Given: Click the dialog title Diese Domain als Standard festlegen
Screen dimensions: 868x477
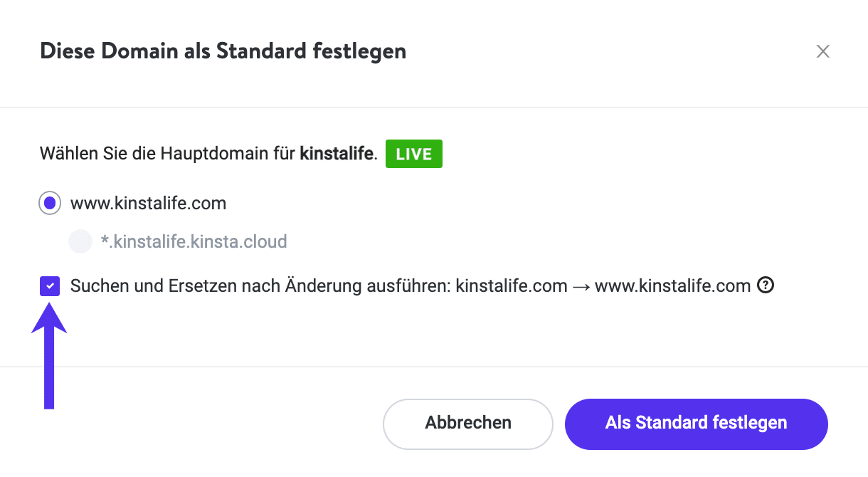Looking at the screenshot, I should 223,51.
